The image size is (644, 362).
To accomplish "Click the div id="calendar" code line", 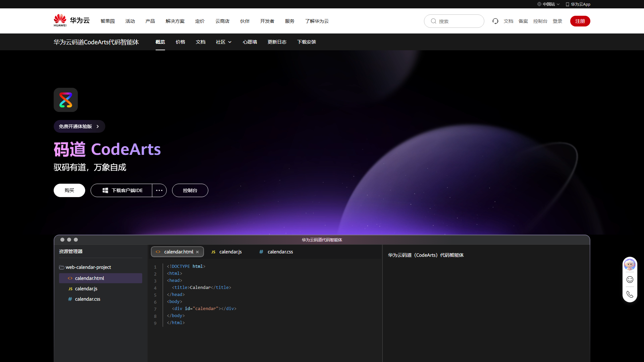I will point(204,309).
